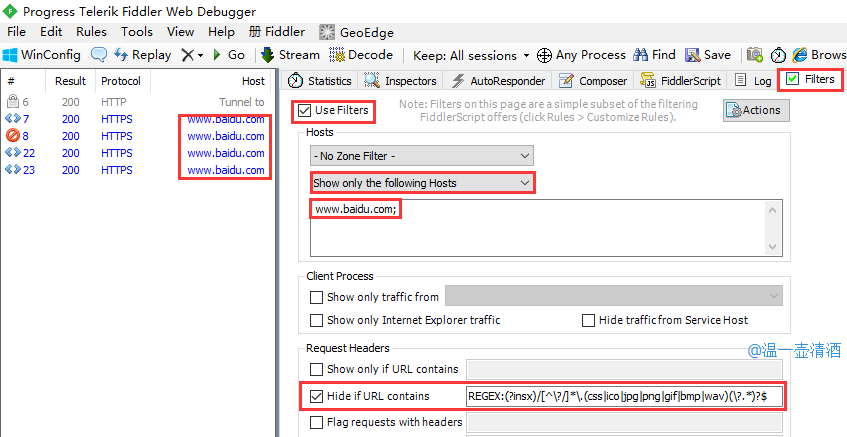Screen dimensions: 847x437
Task: Check Hide traffic from Service Host
Action: pos(589,320)
